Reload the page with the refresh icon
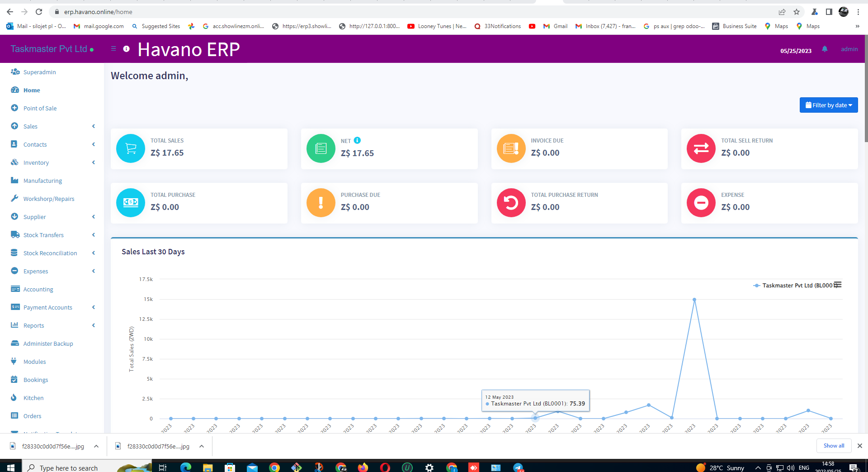 (x=39, y=12)
